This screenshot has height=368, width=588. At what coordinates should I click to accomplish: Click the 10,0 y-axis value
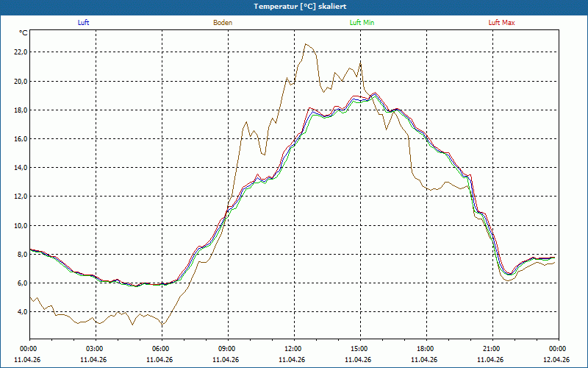pos(21,225)
